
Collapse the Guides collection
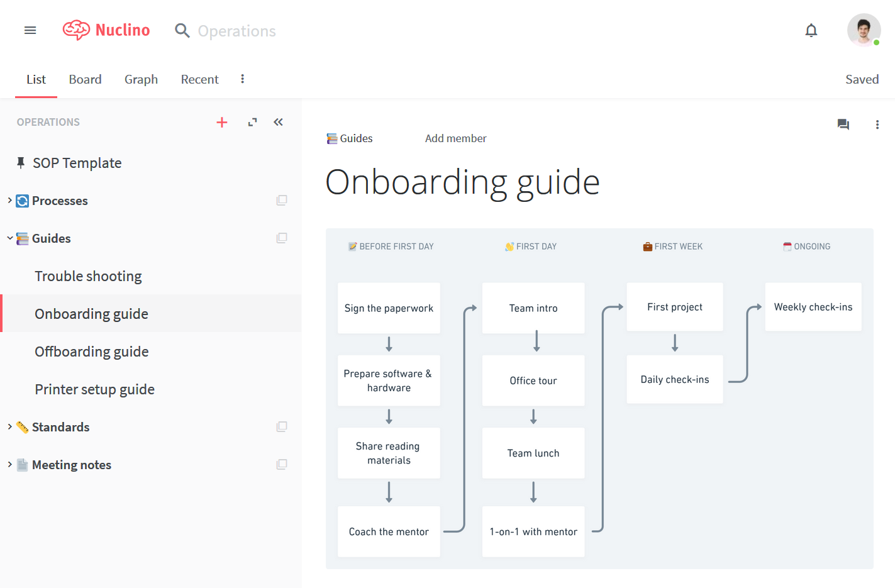click(9, 238)
